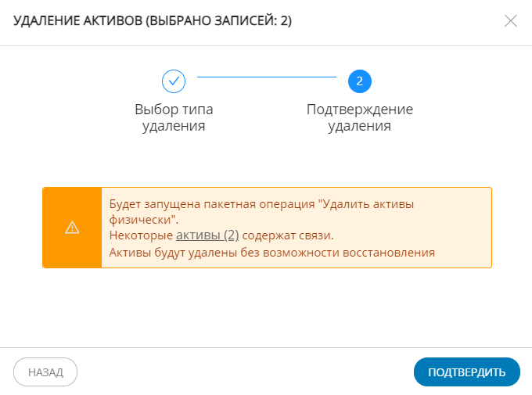Select the "Выбор типа удаления" step label
This screenshot has height=395, width=532.
point(174,117)
